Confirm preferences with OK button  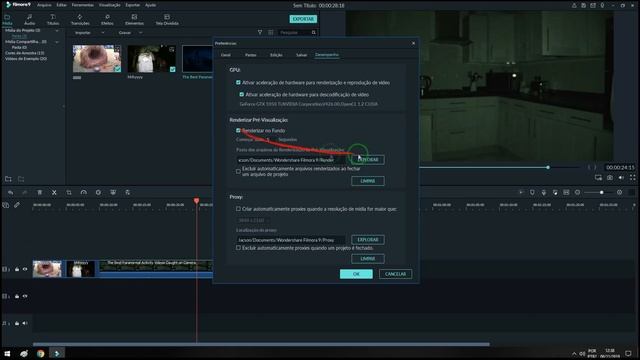click(x=356, y=274)
